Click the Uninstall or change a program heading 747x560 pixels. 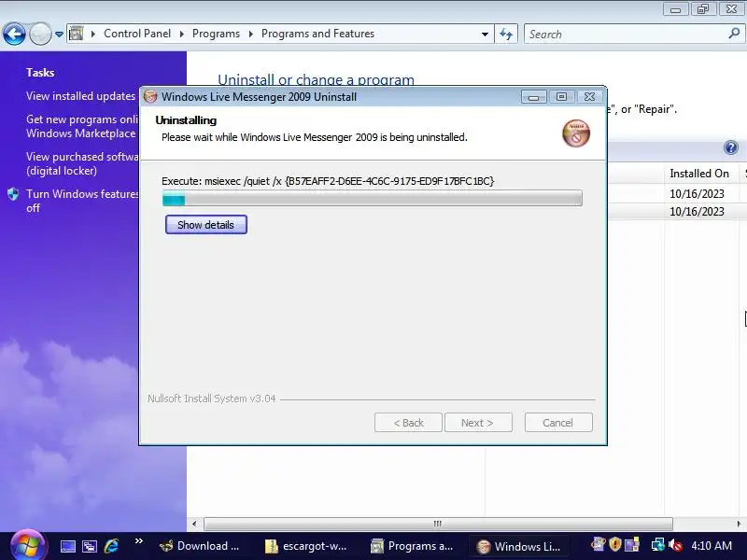click(316, 79)
